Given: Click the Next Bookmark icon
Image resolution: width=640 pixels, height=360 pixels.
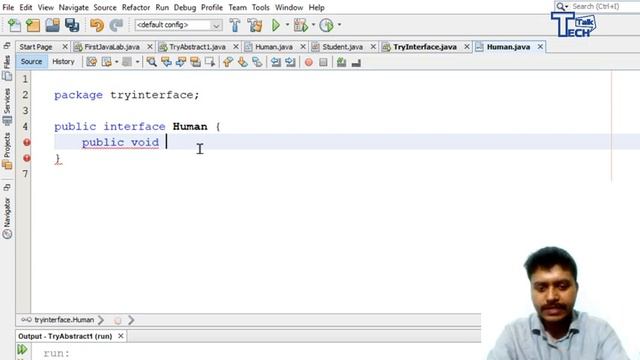Looking at the screenshot, I should point(242,62).
